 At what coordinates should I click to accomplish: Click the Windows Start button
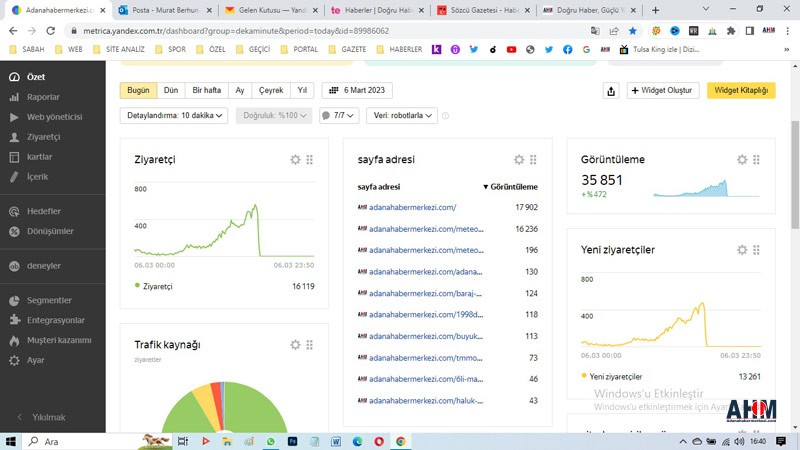(11, 441)
